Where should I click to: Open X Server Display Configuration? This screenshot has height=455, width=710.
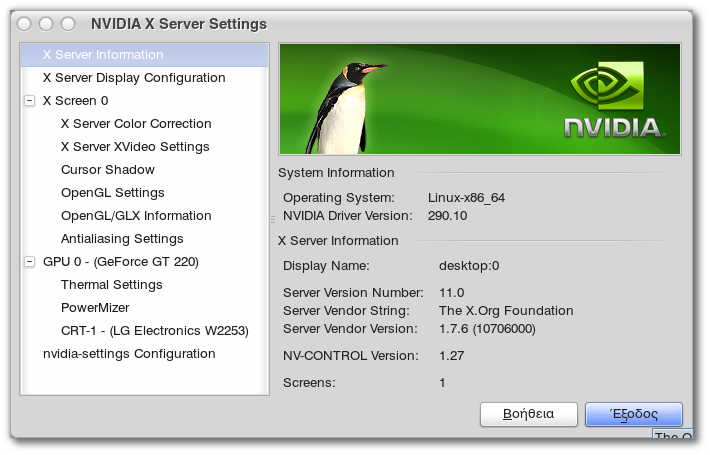pyautogui.click(x=144, y=78)
